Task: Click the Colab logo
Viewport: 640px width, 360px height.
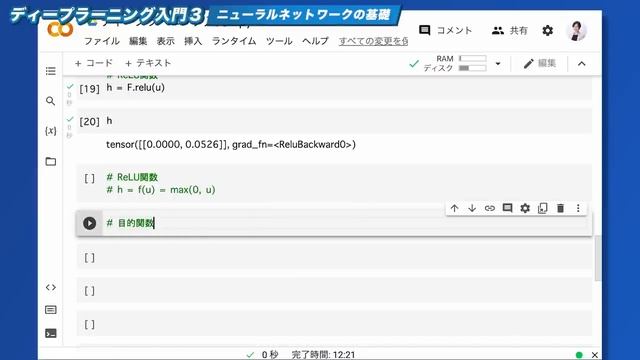Action: [60, 29]
